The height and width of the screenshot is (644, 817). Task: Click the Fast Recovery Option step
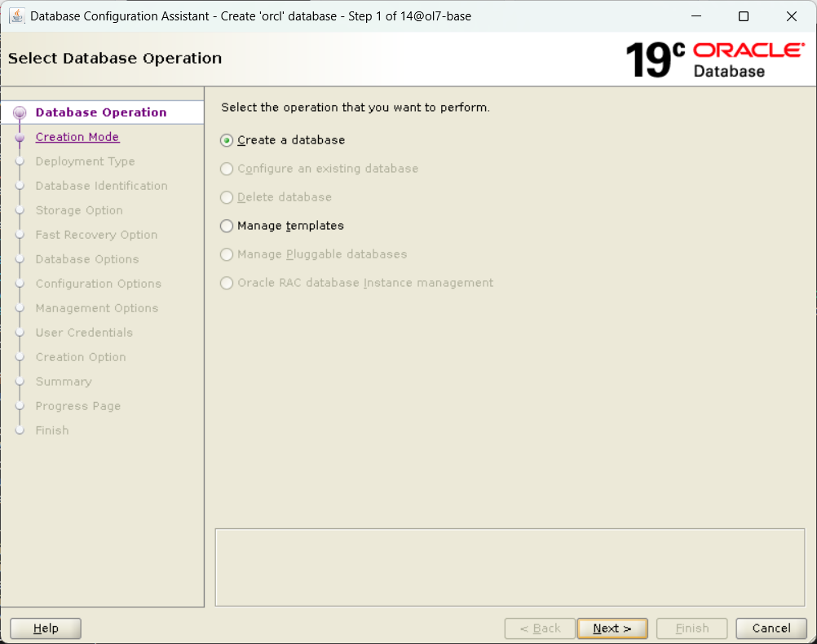[x=96, y=235]
